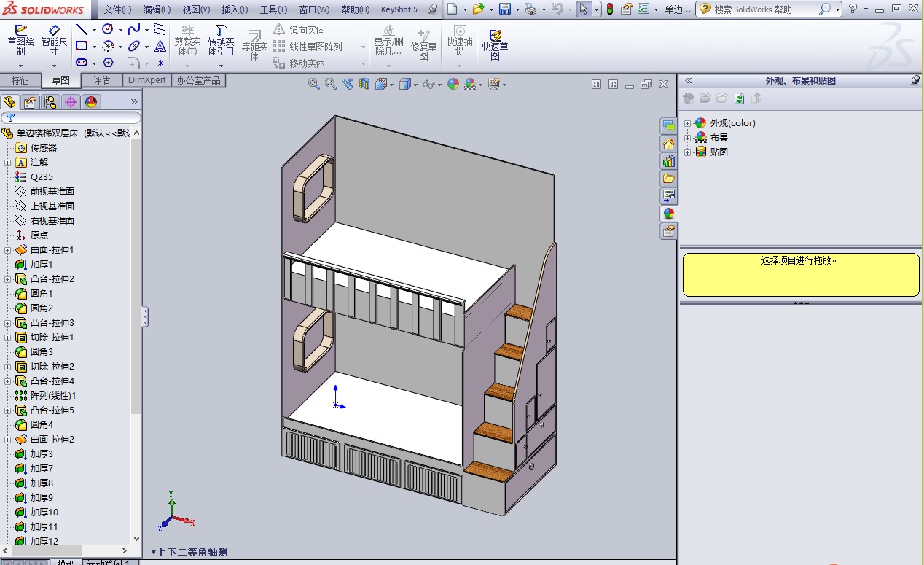Click the 草图绘制 sketch button
The width and height of the screenshot is (924, 565).
pos(20,41)
